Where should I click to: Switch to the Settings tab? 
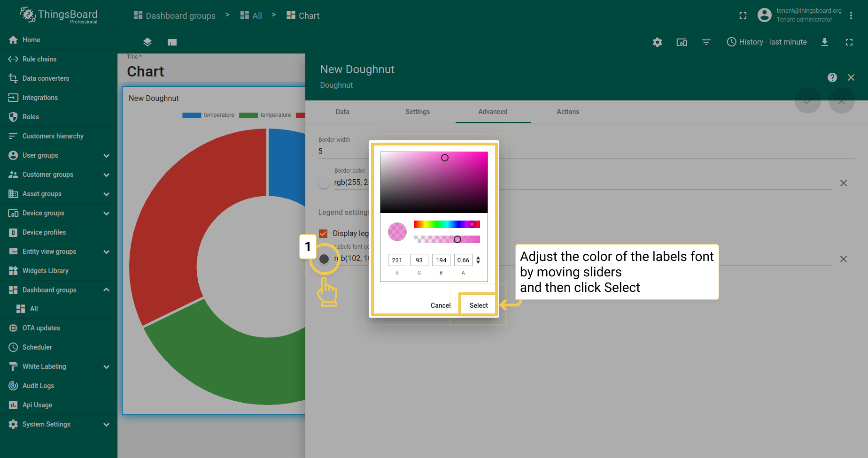pos(418,112)
